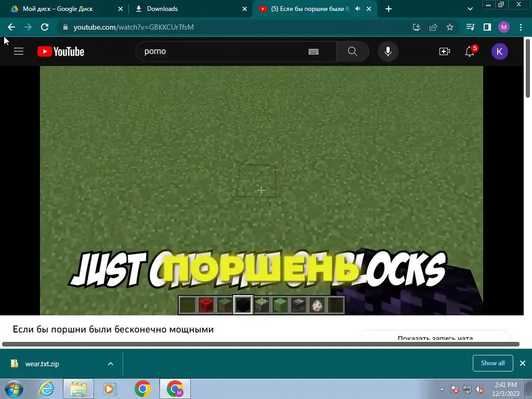Expand the tab search dropdown

[470, 9]
